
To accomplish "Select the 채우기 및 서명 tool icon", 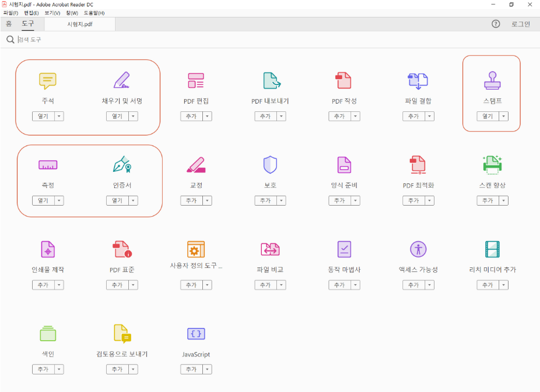I will tap(122, 80).
